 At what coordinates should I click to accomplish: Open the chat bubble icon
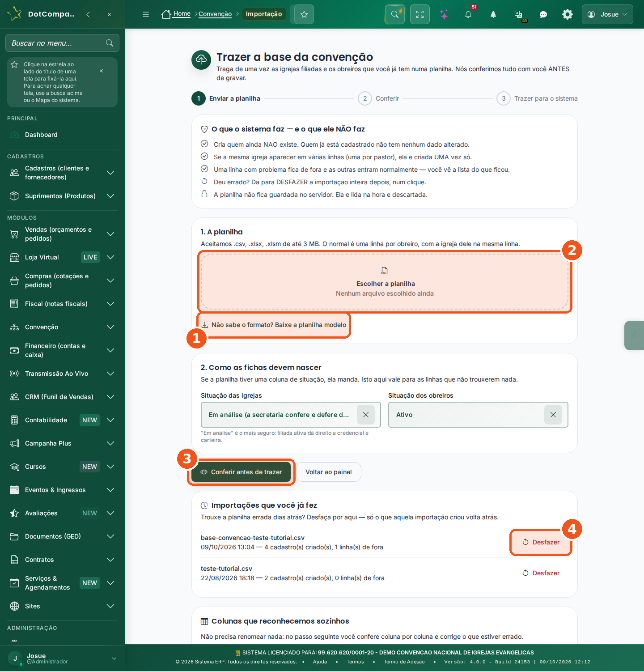pos(543,14)
